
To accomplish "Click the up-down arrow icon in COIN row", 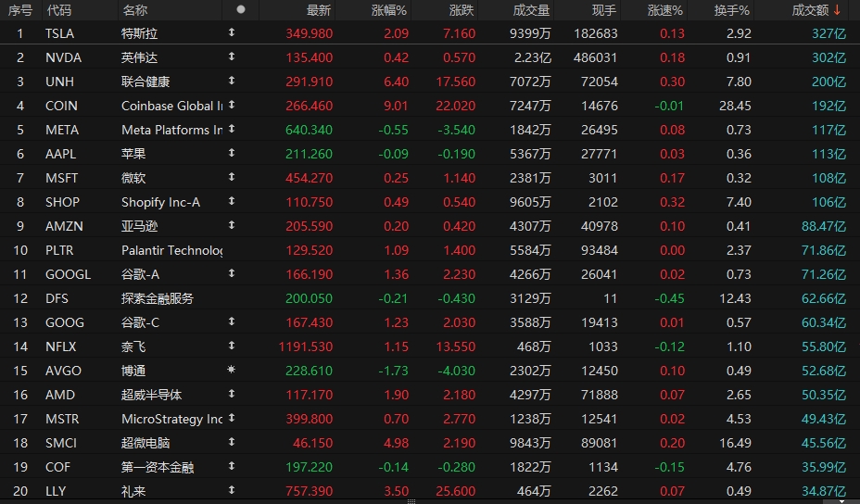I will click(x=232, y=105).
